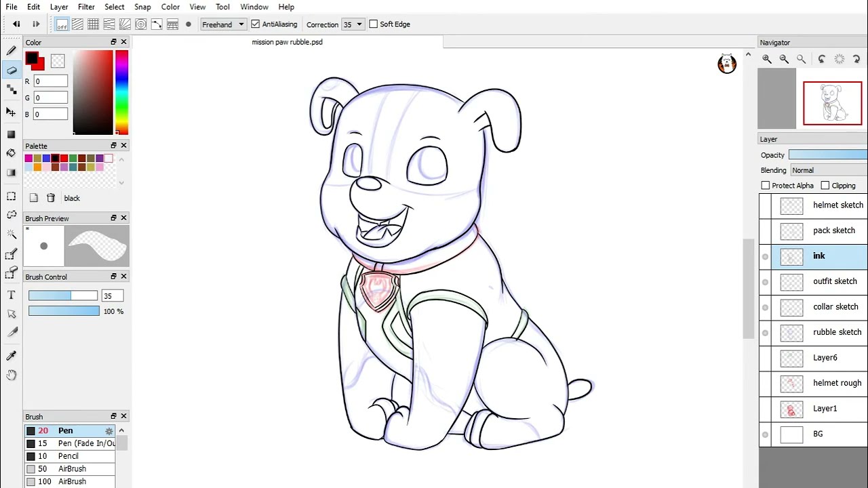Select the Divide/knife tool
This screenshot has height=488, width=868.
click(x=11, y=332)
